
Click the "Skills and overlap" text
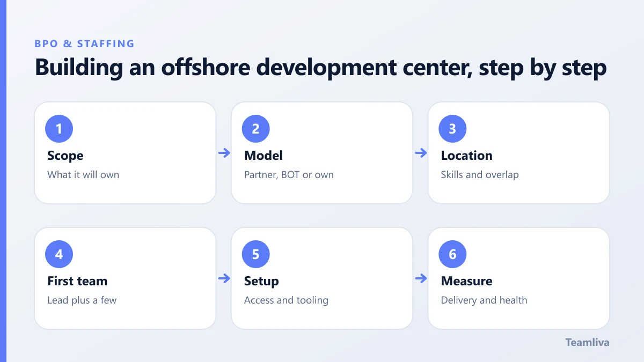click(480, 175)
